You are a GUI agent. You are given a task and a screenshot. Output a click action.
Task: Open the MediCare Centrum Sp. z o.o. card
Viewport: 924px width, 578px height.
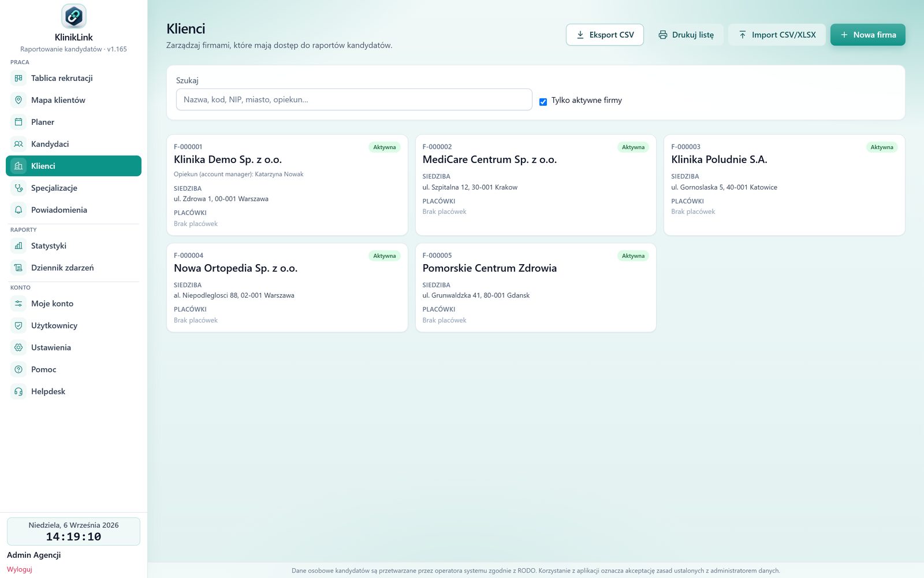coord(536,185)
